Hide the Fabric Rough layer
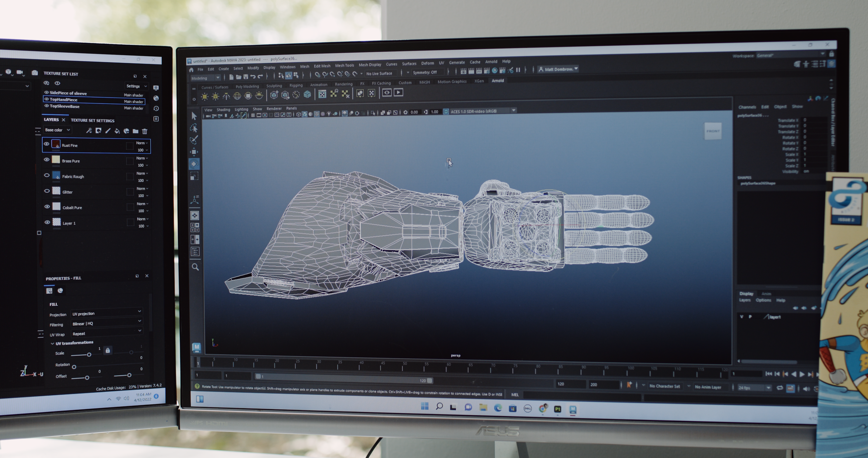Viewport: 868px width, 458px height. (47, 175)
